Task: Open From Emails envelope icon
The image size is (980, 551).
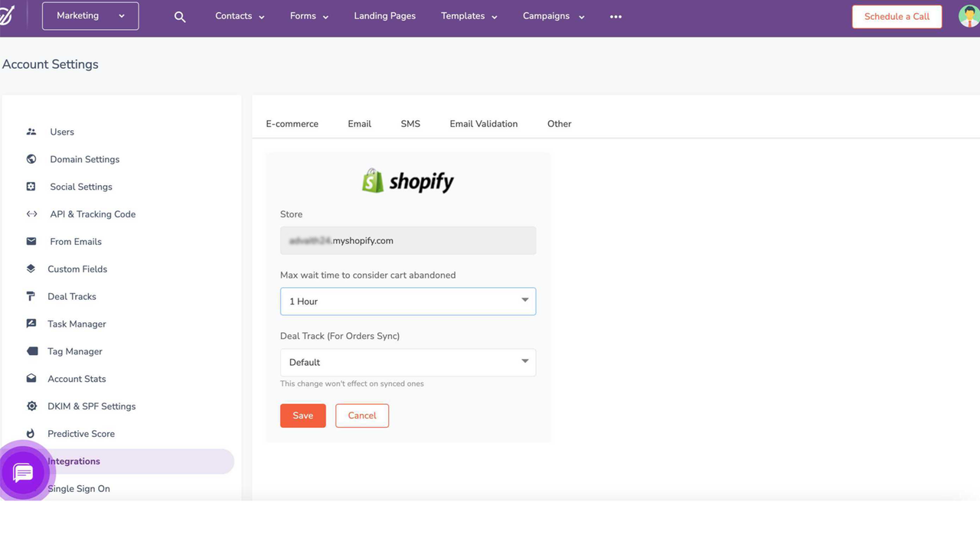Action: coord(31,241)
